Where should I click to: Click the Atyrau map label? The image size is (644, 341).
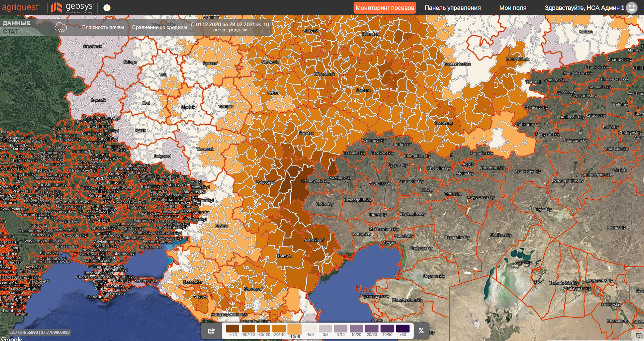(389, 243)
